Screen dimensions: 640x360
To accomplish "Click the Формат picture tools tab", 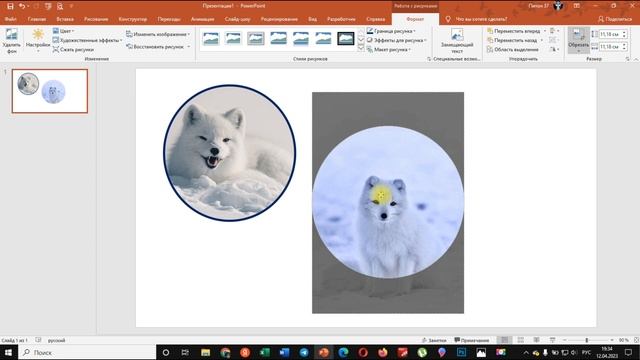I will pyautogui.click(x=415, y=19).
